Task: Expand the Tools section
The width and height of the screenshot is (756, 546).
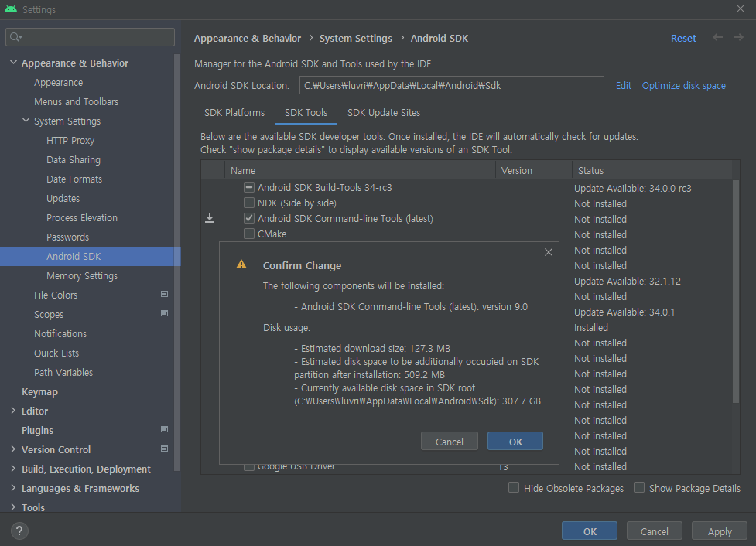Action: 13,507
